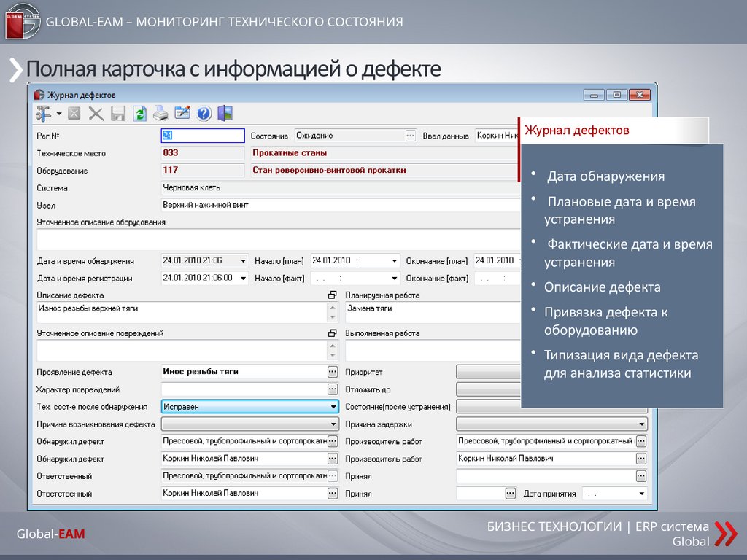Click the Система field Черновая клеть
747x560 pixels.
(x=340, y=187)
